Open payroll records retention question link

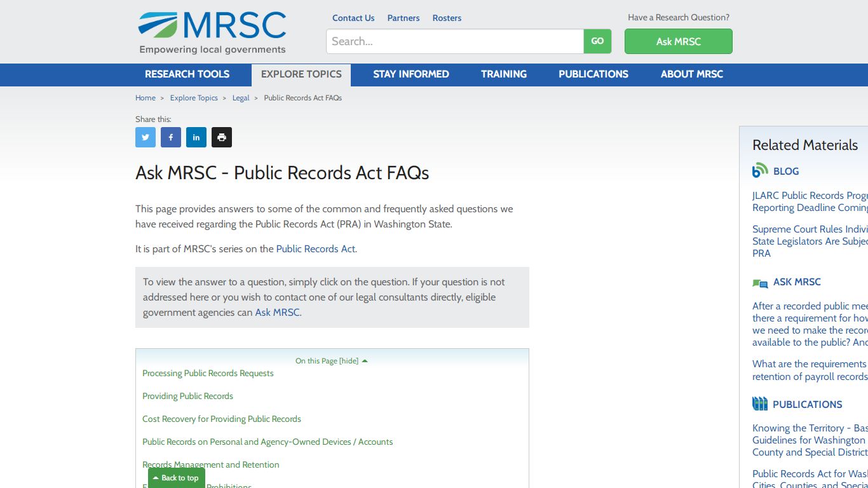pos(810,370)
